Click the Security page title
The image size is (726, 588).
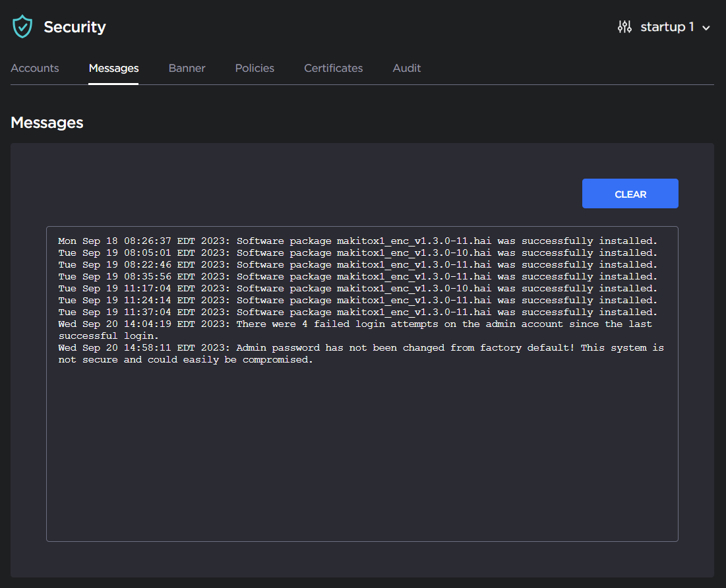coord(75,27)
